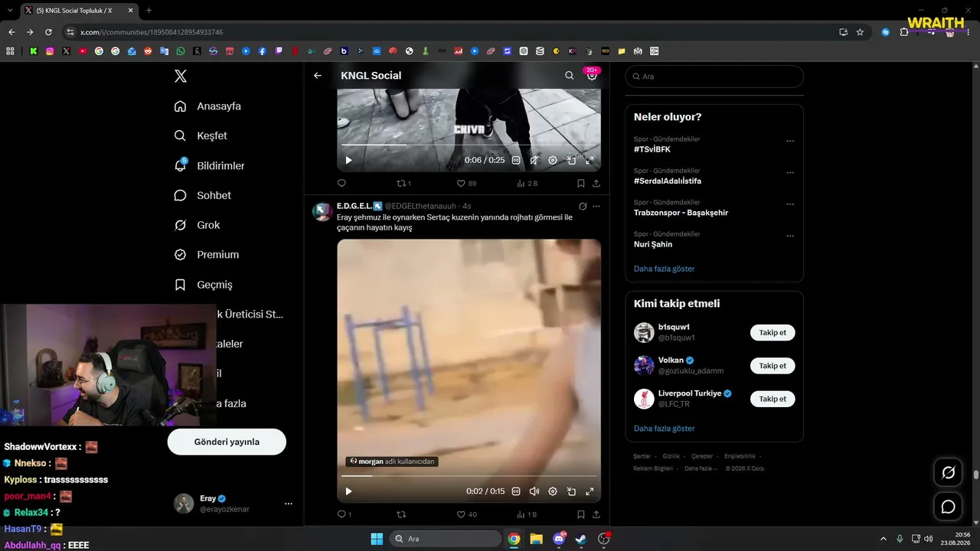Click the Gönderi yayınla button
The image size is (980, 551).
[x=227, y=442]
